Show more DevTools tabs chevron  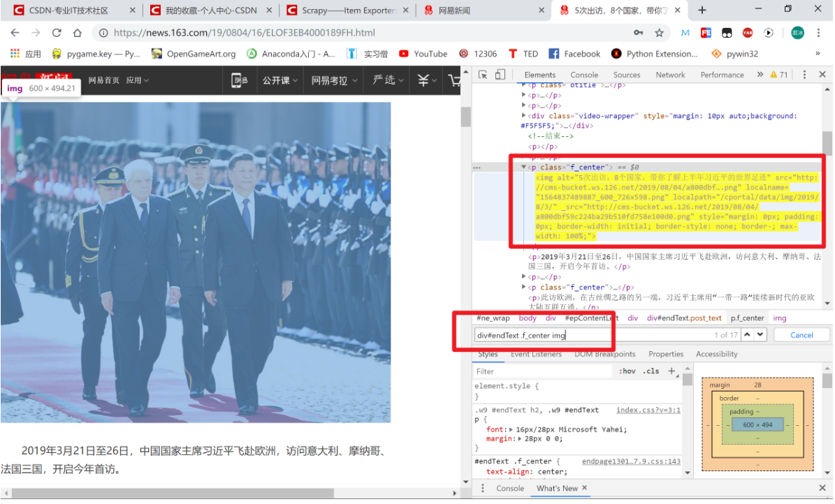(x=760, y=75)
